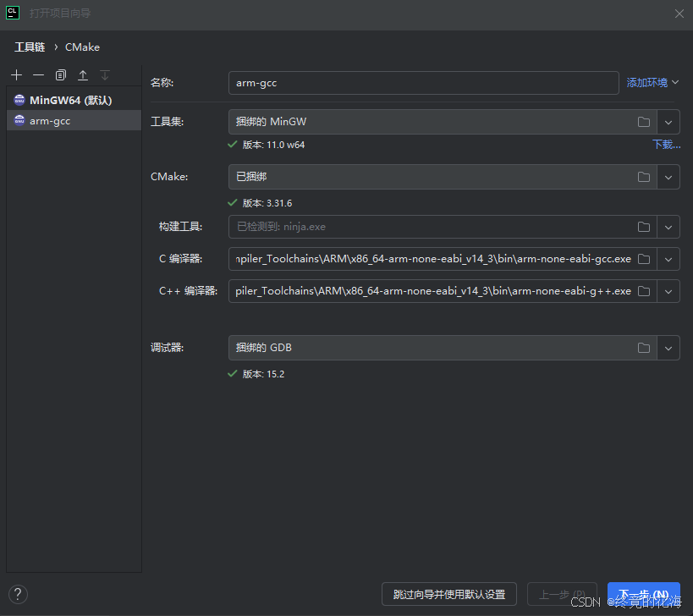Click the CLion logo in title bar
This screenshot has width=693, height=616.
point(13,13)
